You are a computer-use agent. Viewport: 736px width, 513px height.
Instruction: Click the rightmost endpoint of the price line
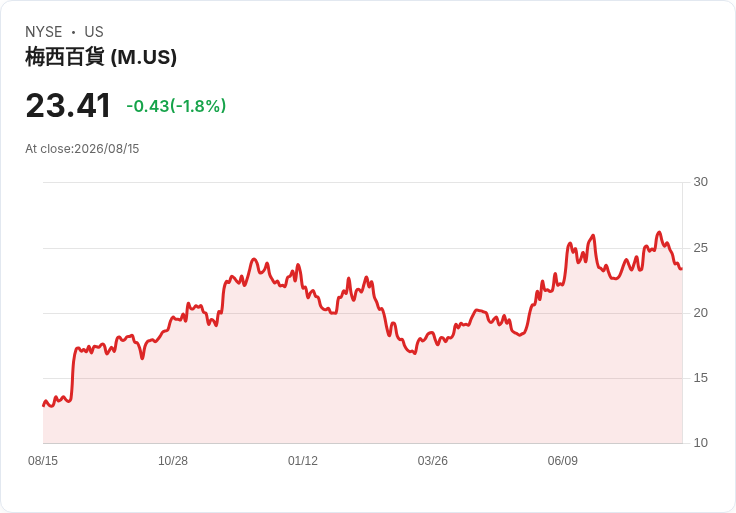pos(682,268)
